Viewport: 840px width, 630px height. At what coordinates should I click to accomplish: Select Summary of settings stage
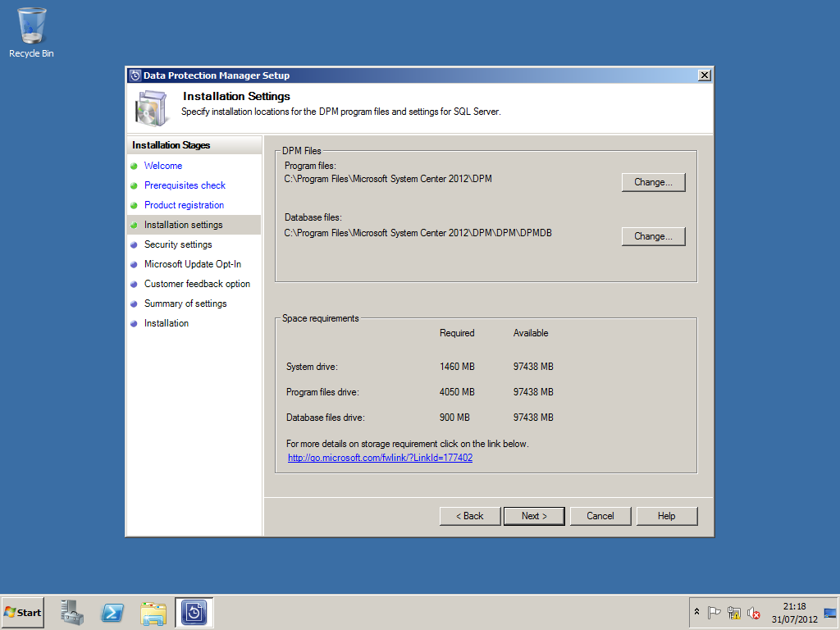185,304
